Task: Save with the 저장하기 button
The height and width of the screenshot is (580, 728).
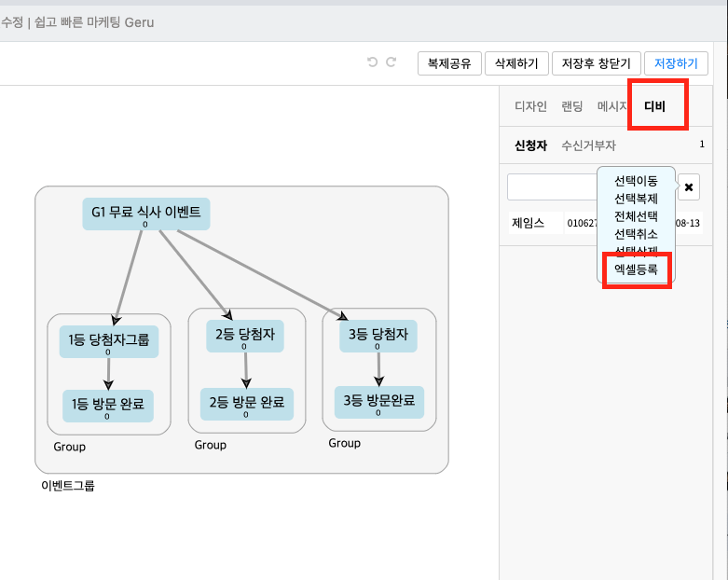Action: tap(676, 63)
